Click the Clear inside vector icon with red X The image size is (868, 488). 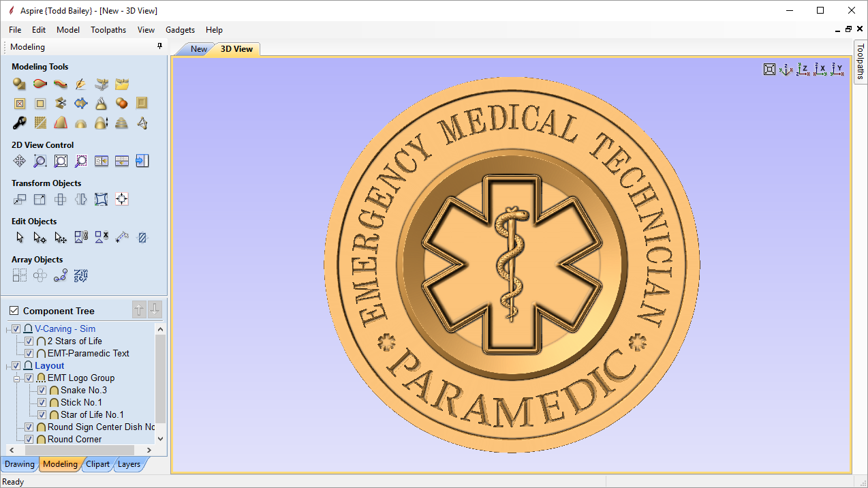pos(20,104)
